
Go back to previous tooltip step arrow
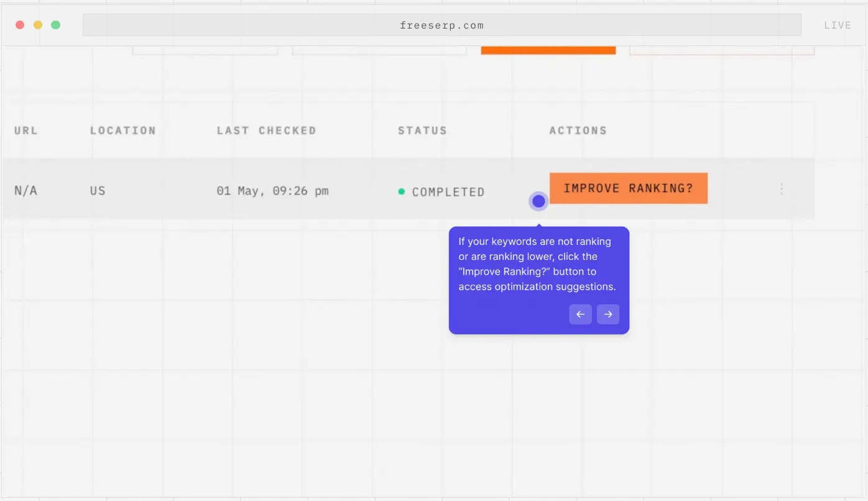click(580, 315)
